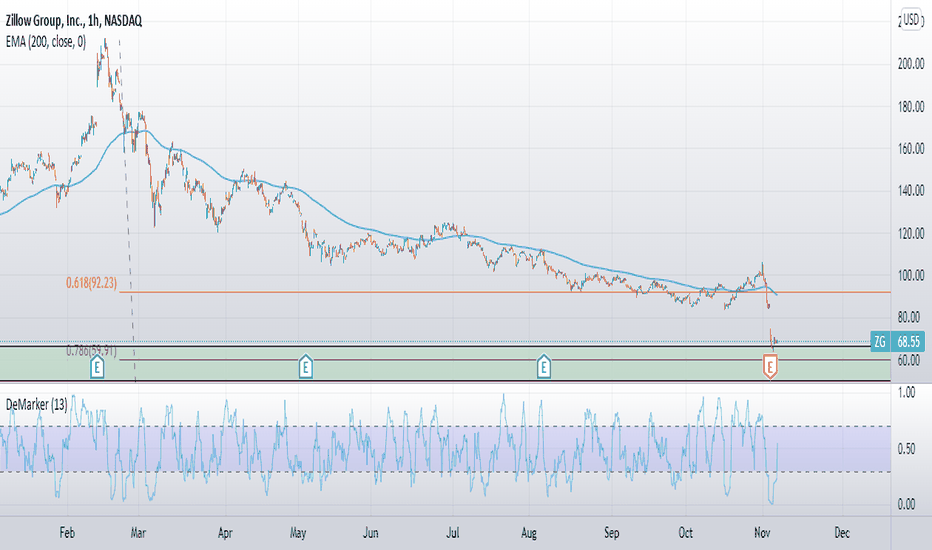Screen dimensions: 932x550
Task: Click the Mar label on time axis
Action: pos(138,533)
